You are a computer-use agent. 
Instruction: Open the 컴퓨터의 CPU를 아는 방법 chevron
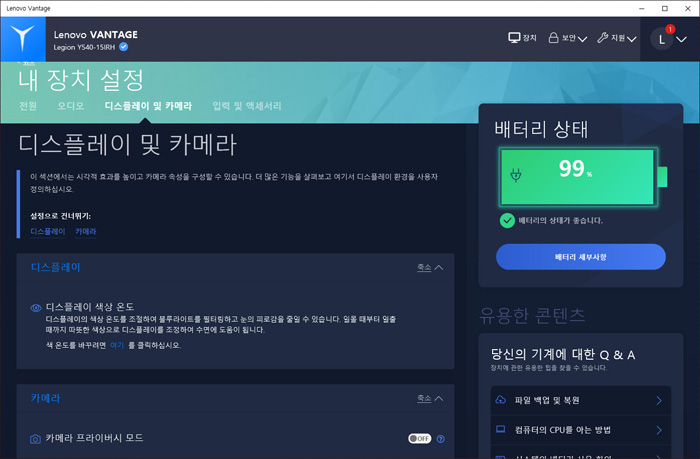659,430
